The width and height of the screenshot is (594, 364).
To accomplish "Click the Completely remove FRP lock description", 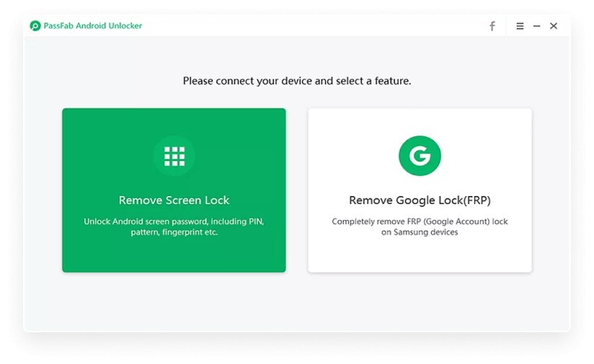I will pyautogui.click(x=420, y=226).
